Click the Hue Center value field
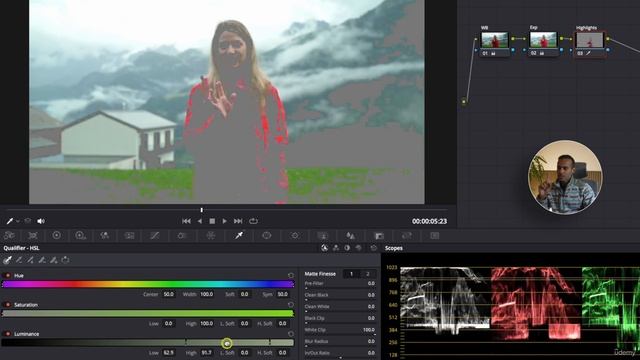640x360 pixels. coord(169,294)
